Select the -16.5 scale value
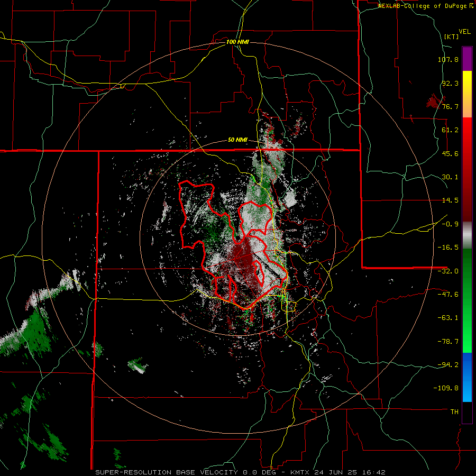476x476 pixels. click(448, 248)
